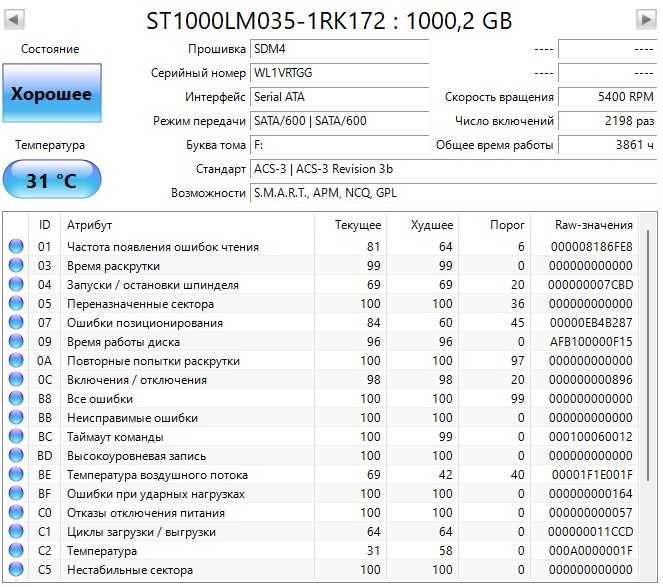
Task: Click the Прошивка field showing SDM4
Action: tap(340, 49)
